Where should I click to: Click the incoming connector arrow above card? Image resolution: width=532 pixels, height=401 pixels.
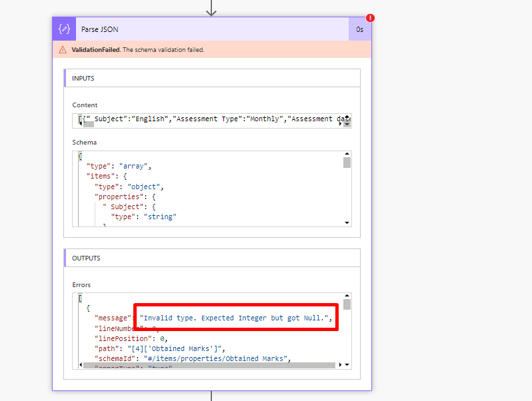click(x=211, y=8)
